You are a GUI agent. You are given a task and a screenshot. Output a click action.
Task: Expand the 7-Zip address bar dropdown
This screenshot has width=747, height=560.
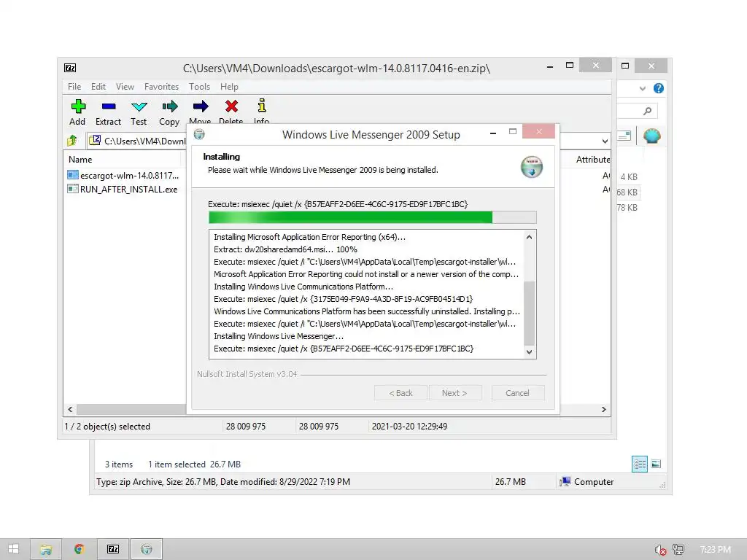pyautogui.click(x=605, y=141)
